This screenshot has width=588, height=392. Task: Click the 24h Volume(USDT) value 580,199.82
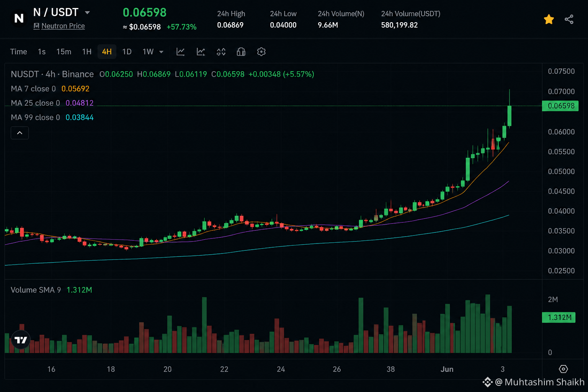[399, 25]
